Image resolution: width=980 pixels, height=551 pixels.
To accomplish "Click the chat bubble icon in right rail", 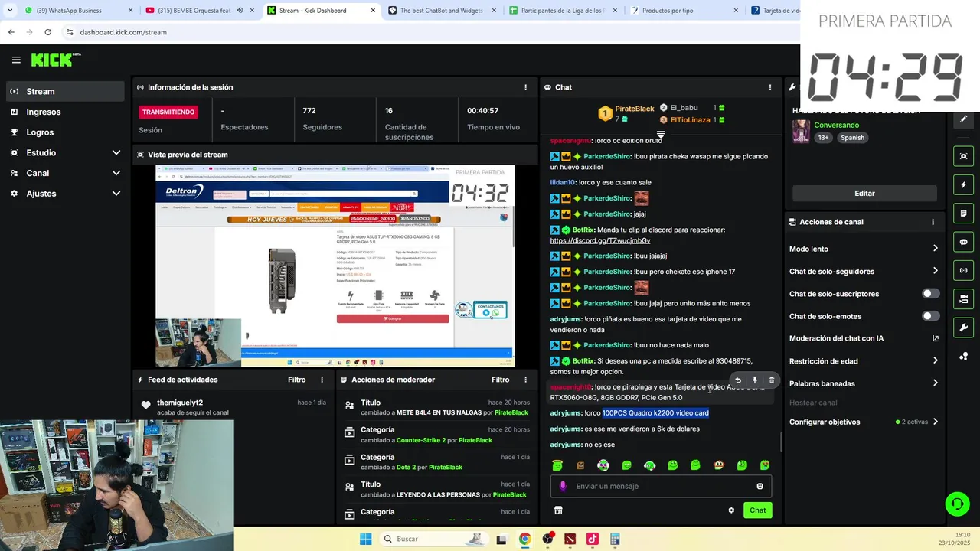I will point(963,242).
